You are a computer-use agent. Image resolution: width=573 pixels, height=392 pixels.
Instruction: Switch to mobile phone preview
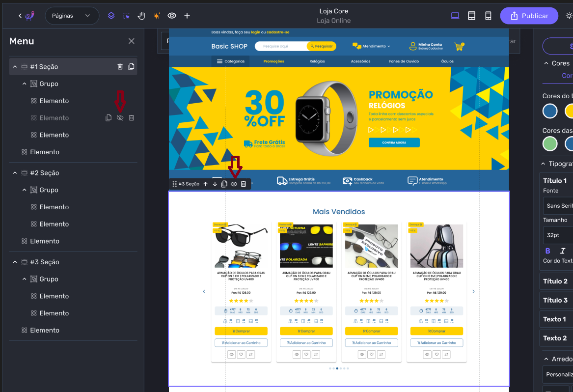click(x=488, y=16)
